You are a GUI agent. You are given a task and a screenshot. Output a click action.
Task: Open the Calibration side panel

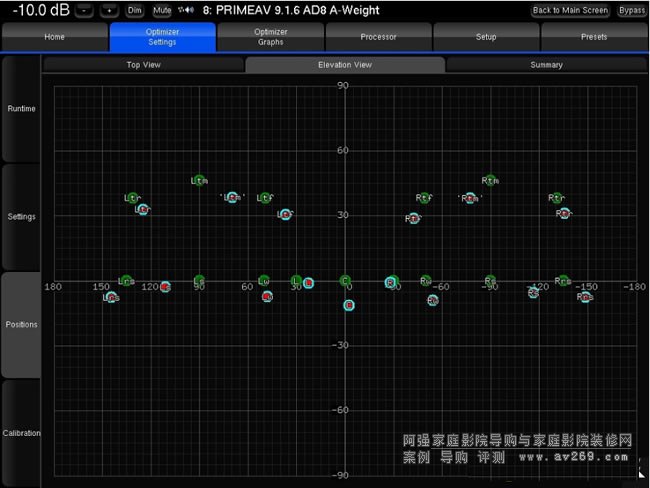[21, 433]
